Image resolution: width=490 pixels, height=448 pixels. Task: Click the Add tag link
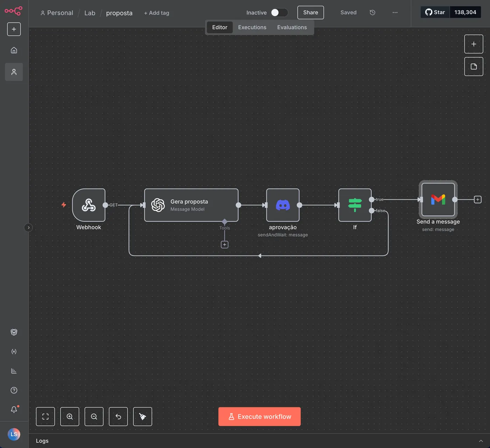pyautogui.click(x=156, y=13)
